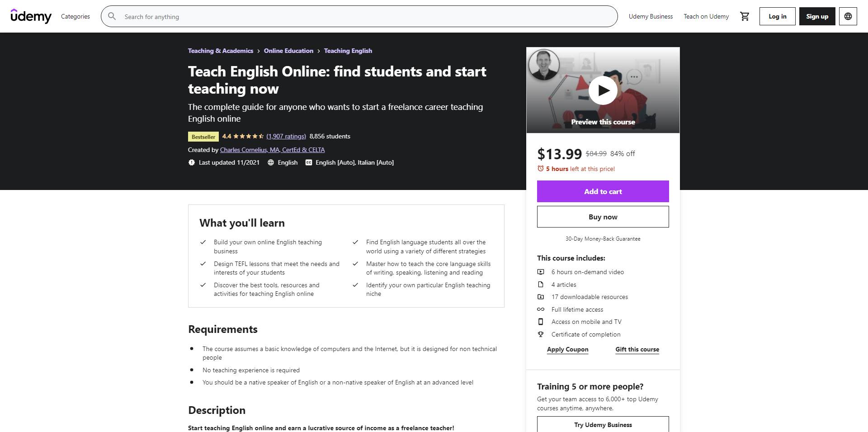Click the $13.99 price
This screenshot has height=432, width=868.
(x=559, y=154)
